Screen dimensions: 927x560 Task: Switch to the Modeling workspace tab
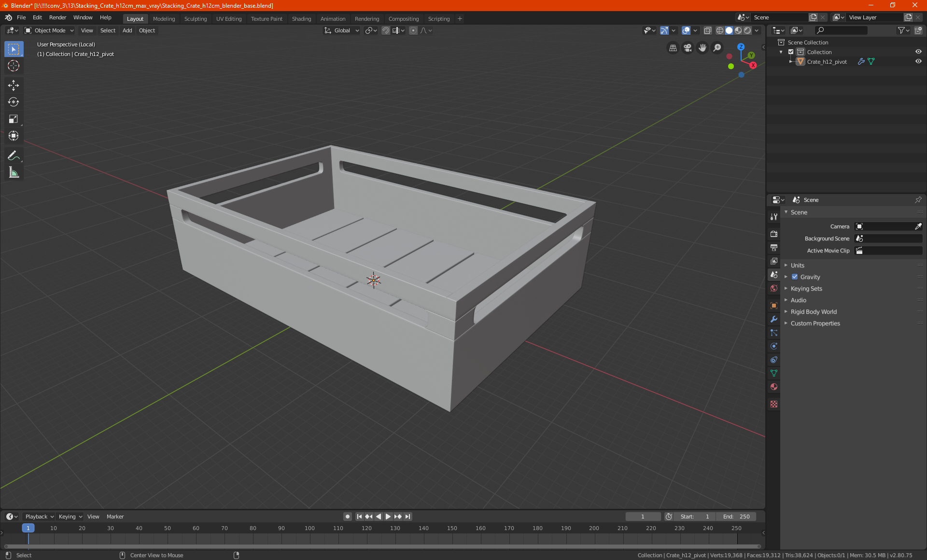click(x=164, y=19)
